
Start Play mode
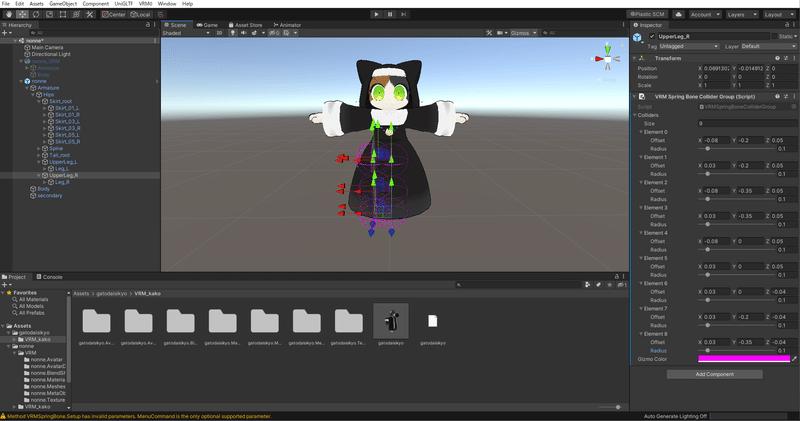[x=377, y=14]
